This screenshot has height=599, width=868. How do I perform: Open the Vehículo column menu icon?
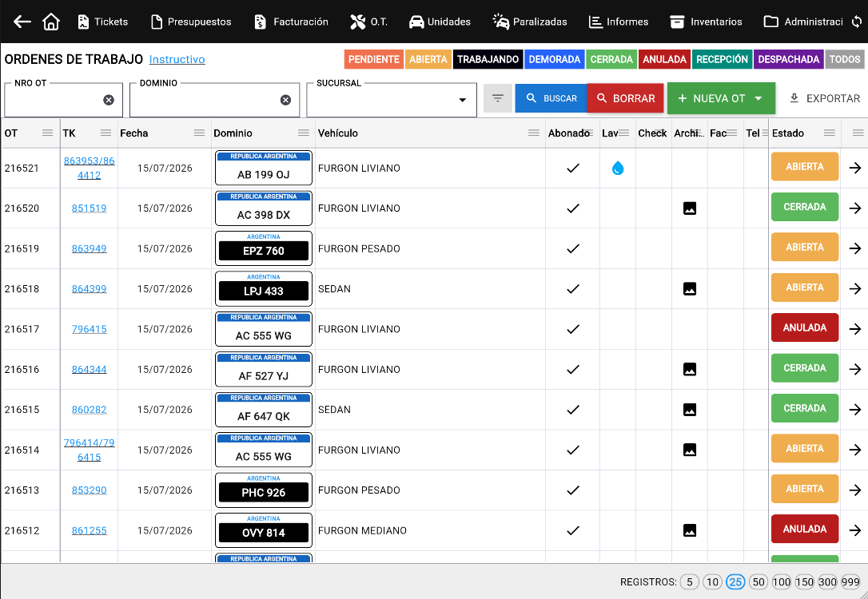(x=534, y=133)
